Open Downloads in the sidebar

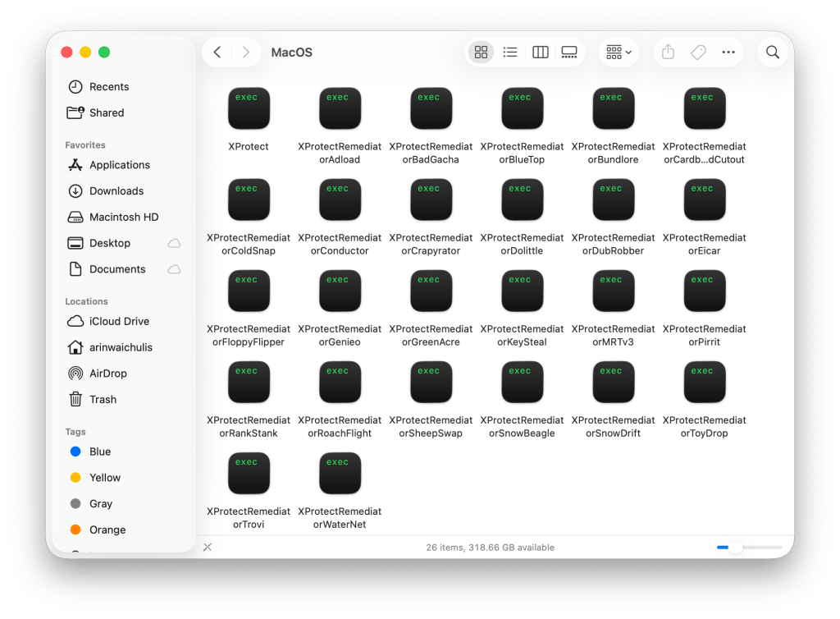click(x=116, y=191)
